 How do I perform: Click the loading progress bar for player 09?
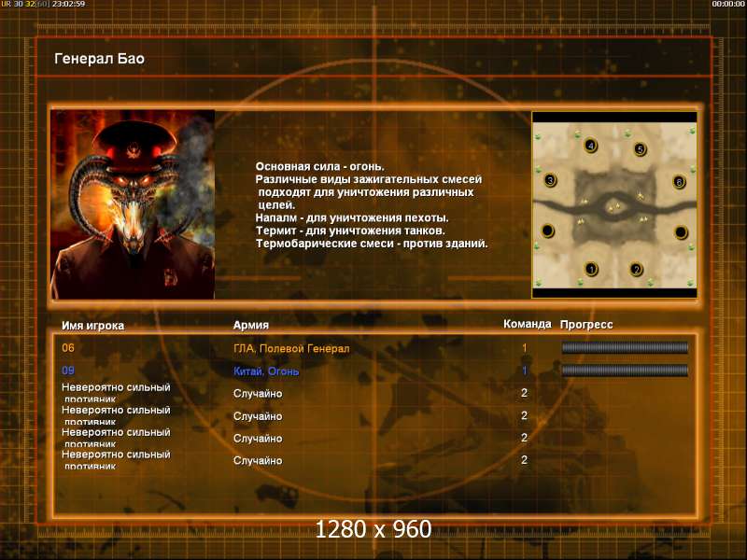625,370
